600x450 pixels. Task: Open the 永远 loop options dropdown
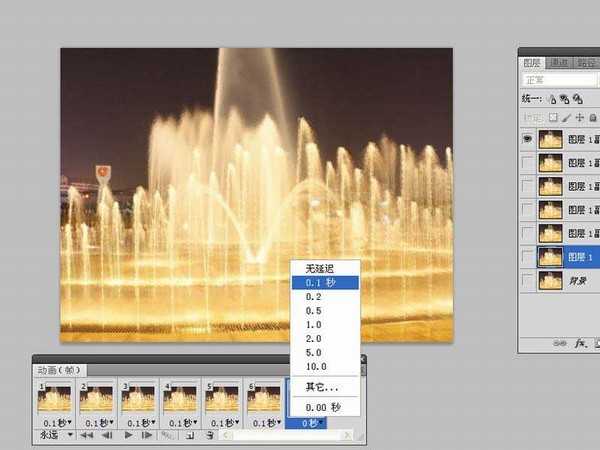pyautogui.click(x=56, y=436)
